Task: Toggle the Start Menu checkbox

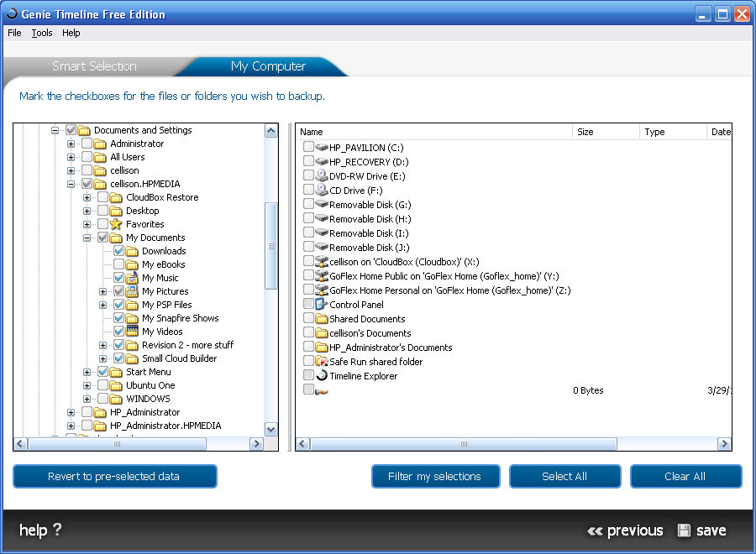Action: tap(102, 371)
